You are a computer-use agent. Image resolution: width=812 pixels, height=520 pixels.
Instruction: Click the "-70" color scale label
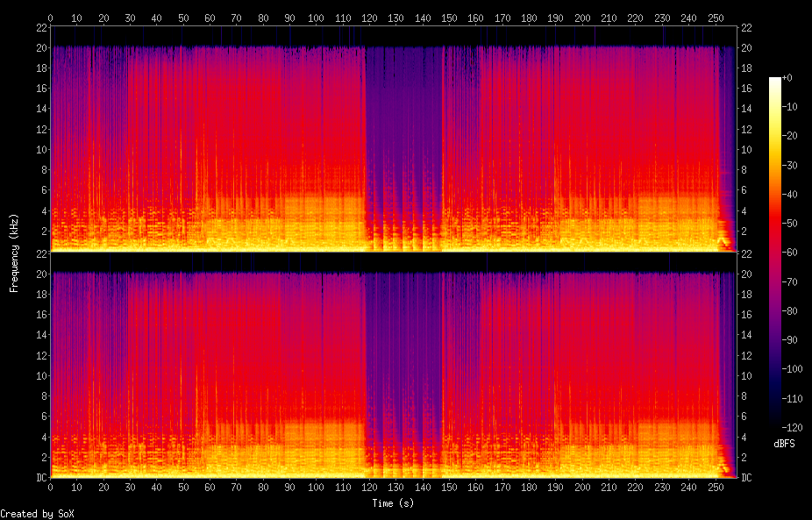tap(788, 281)
